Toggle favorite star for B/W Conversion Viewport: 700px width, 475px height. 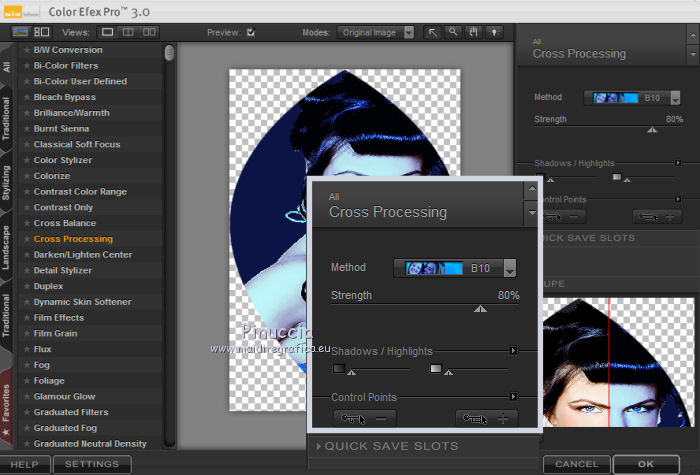point(26,50)
